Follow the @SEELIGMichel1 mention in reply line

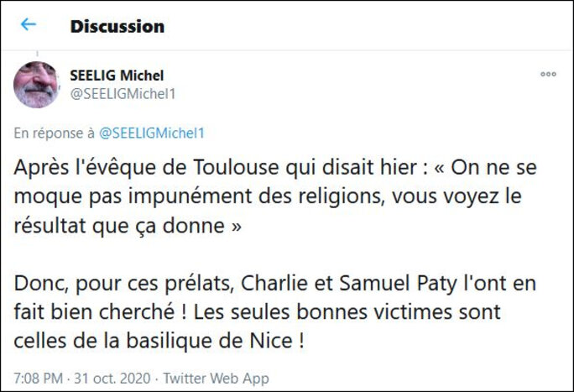point(152,133)
